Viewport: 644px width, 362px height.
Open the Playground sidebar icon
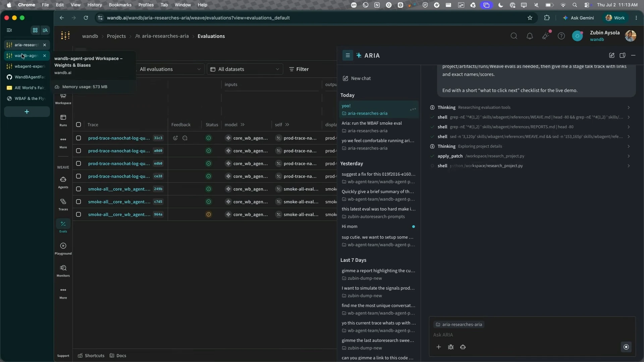[x=63, y=249]
